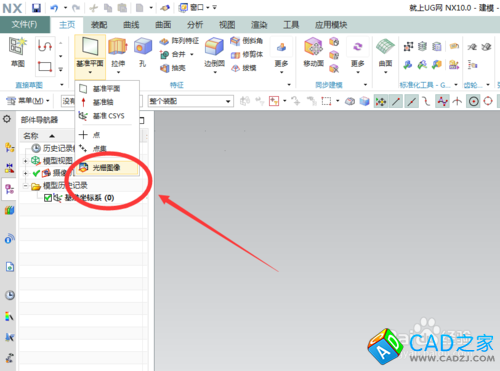
Task: Open the 文件(F) file menu
Action: tap(24, 24)
